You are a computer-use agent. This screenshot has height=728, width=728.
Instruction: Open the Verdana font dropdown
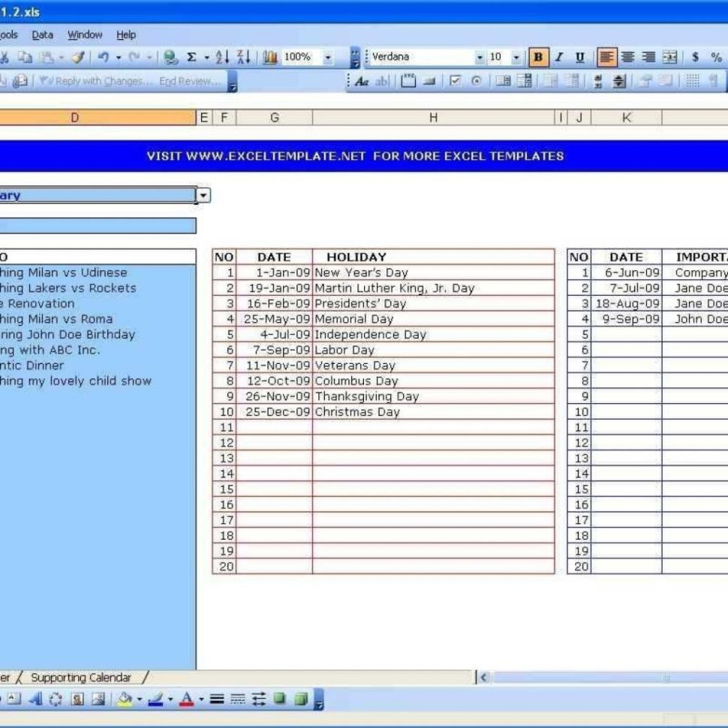[480, 56]
